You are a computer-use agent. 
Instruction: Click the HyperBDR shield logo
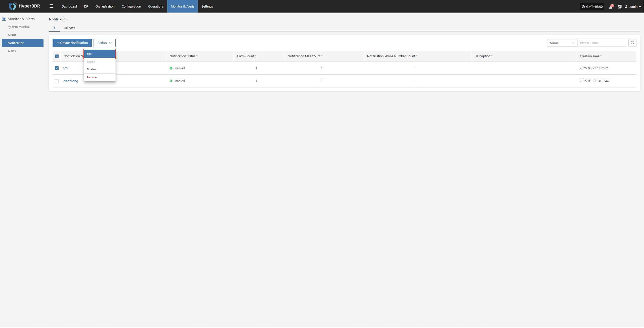click(12, 6)
